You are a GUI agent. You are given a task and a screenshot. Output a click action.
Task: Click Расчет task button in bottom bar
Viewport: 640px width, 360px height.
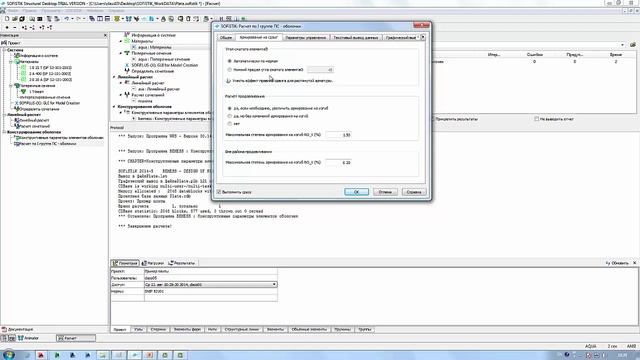coord(76,338)
